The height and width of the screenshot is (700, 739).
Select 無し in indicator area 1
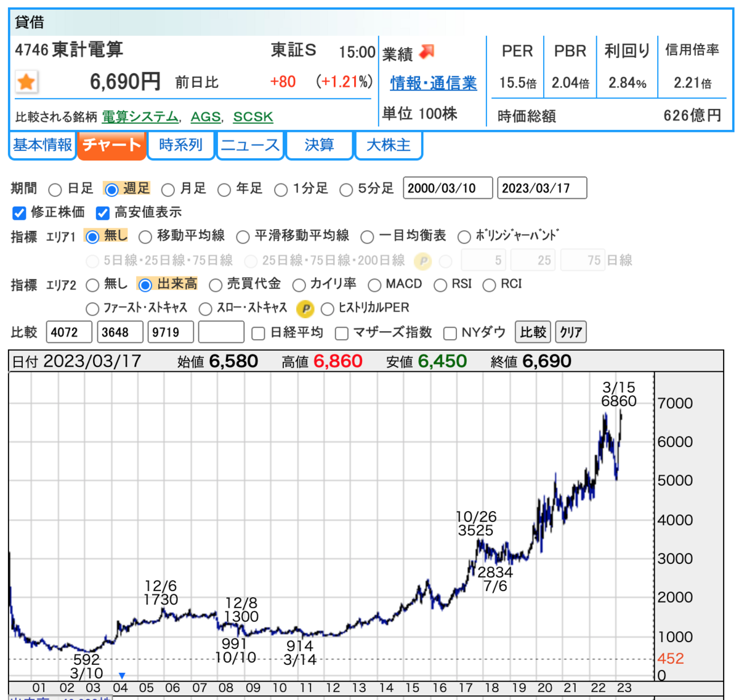click(92, 237)
